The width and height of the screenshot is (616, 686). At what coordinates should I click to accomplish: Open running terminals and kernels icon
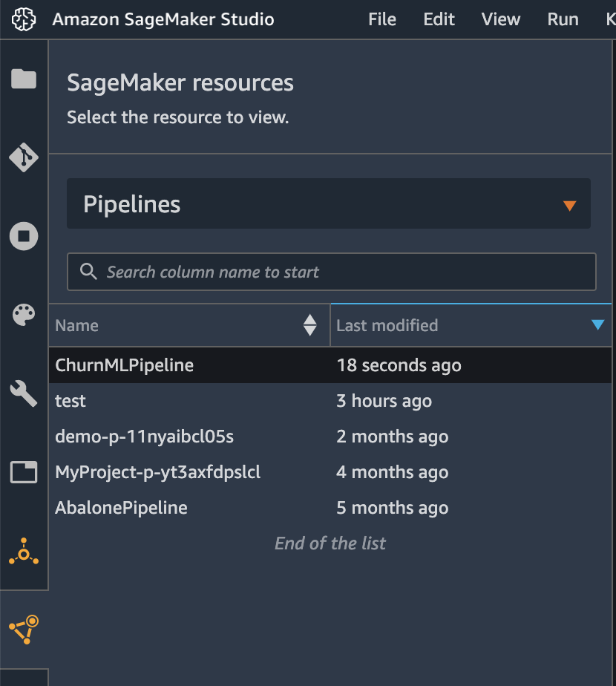pyautogui.click(x=24, y=236)
